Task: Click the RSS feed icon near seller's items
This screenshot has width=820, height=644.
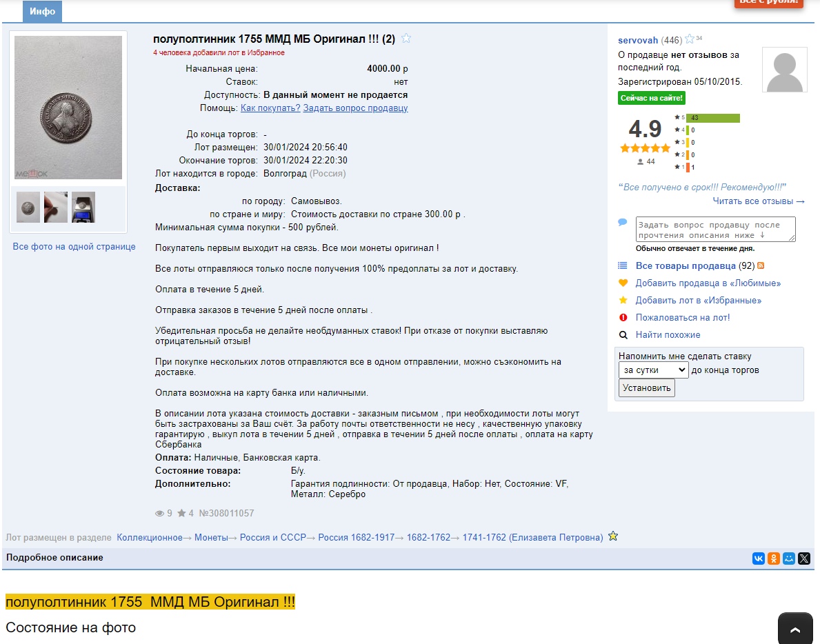Action: click(761, 266)
